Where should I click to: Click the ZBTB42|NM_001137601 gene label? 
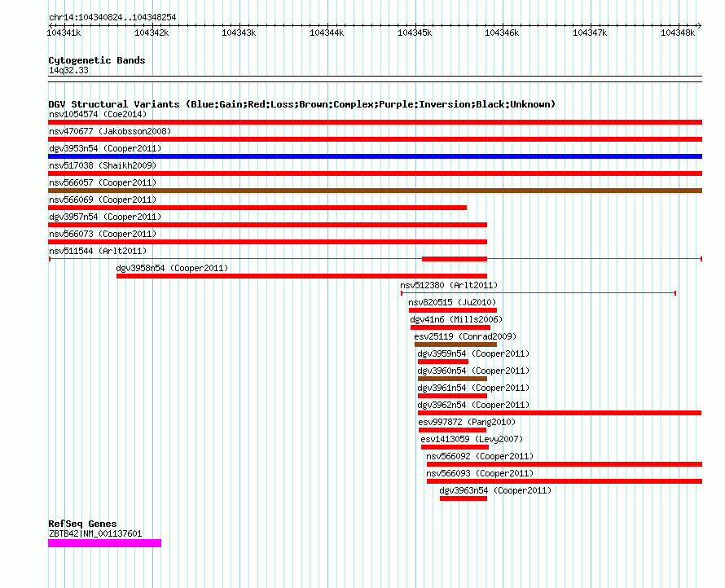[95, 533]
